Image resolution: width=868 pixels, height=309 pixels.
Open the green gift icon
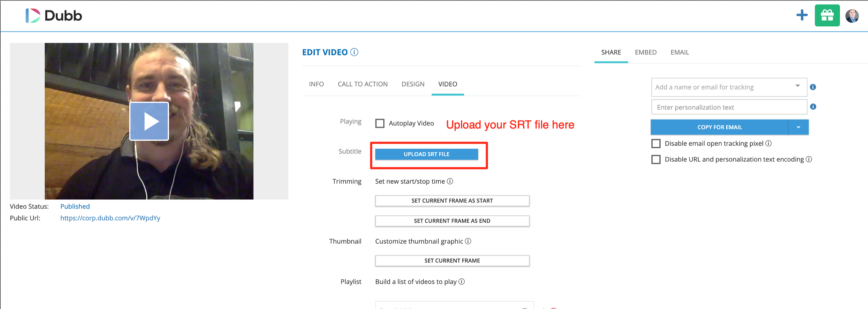point(827,16)
